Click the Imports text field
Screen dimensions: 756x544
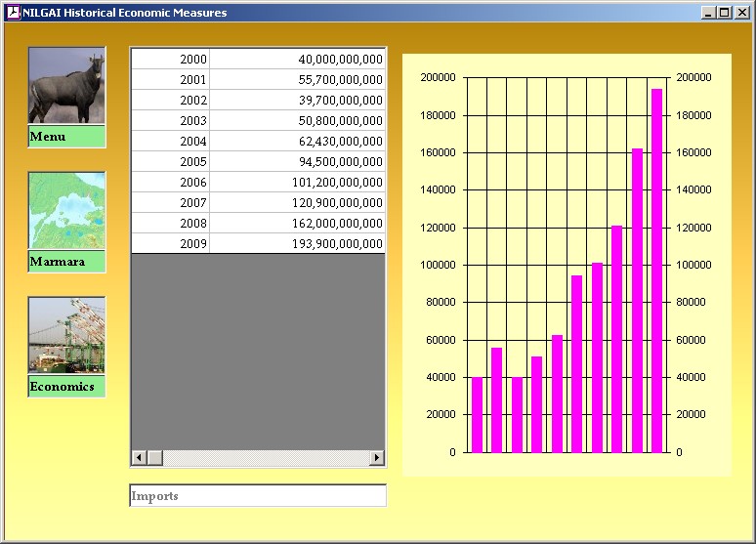258,496
